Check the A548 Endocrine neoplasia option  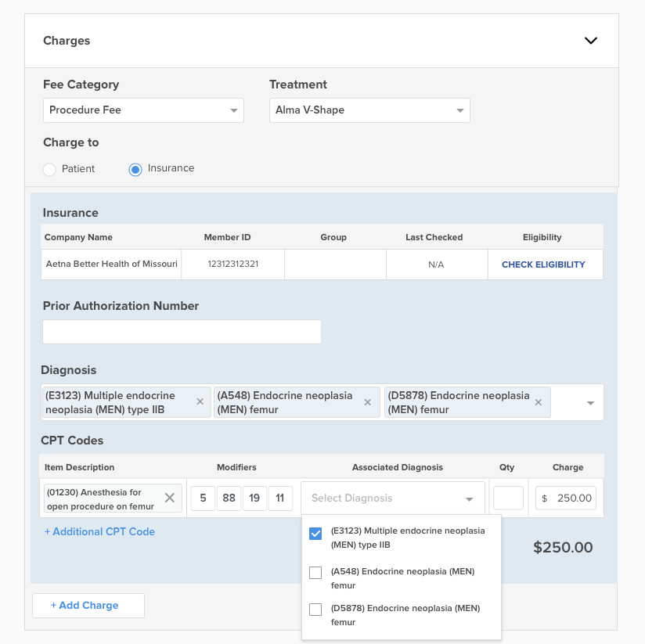(315, 573)
